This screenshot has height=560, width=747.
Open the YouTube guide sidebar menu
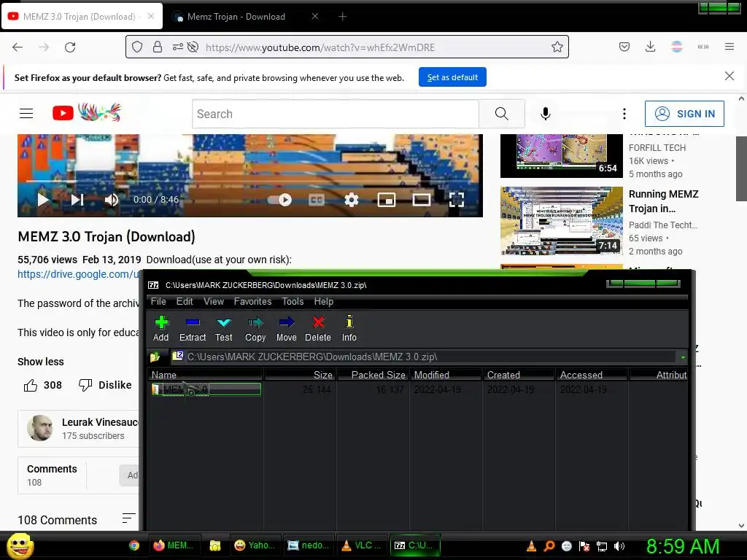[26, 113]
